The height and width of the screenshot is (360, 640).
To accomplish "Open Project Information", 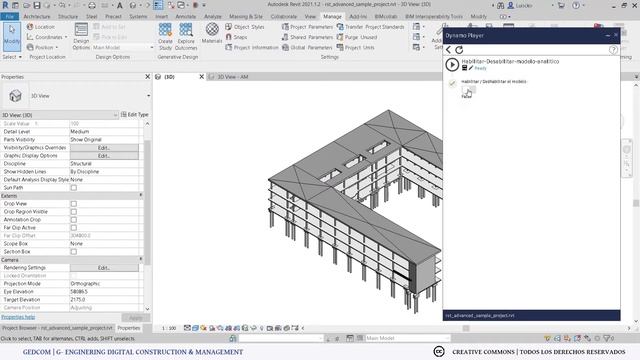I will [x=252, y=47].
